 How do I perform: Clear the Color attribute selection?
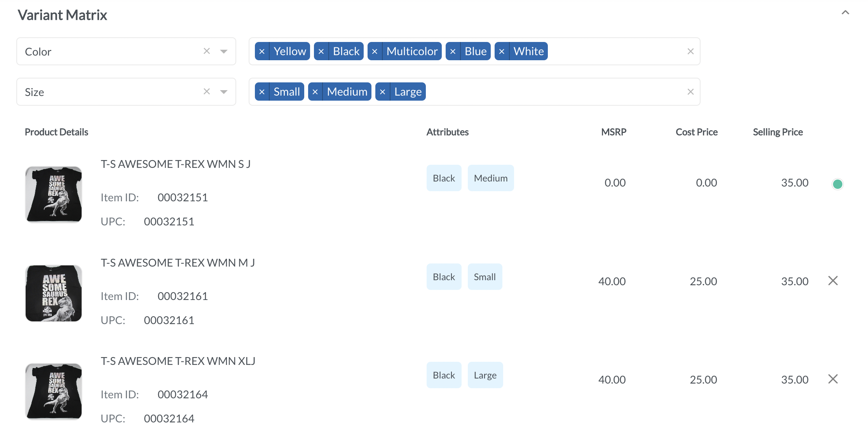[x=207, y=51]
